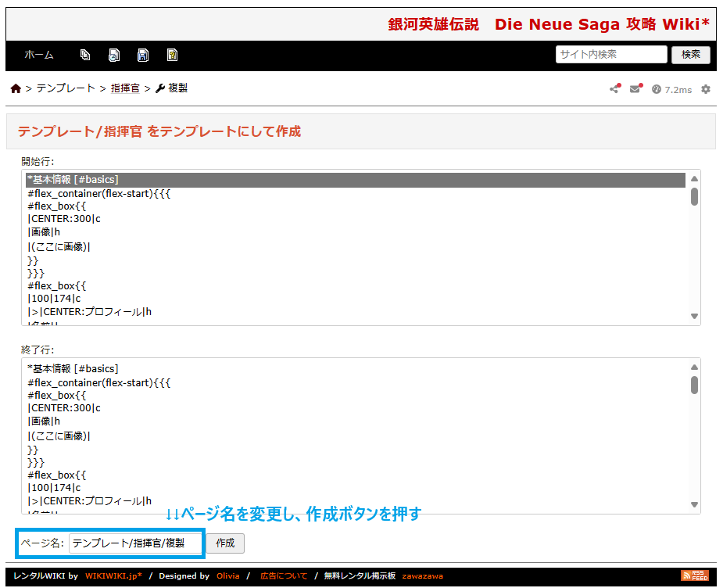This screenshot has width=723, height=588.
Task: Open the help page icon with question mark
Action: point(172,55)
